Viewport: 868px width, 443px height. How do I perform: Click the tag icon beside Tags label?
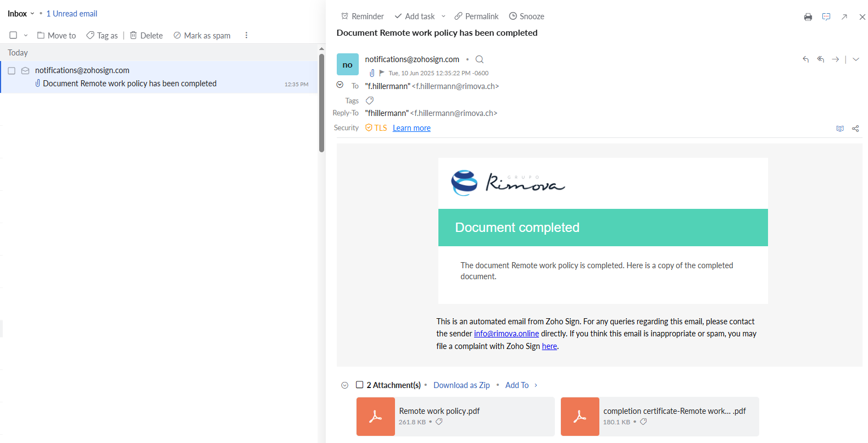click(x=370, y=101)
